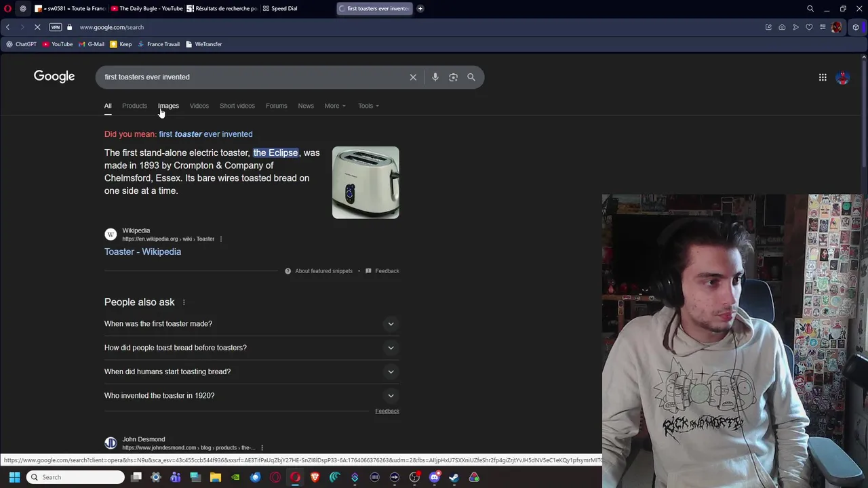The height and width of the screenshot is (488, 868).
Task: Select the Videos search filter
Action: pos(199,106)
